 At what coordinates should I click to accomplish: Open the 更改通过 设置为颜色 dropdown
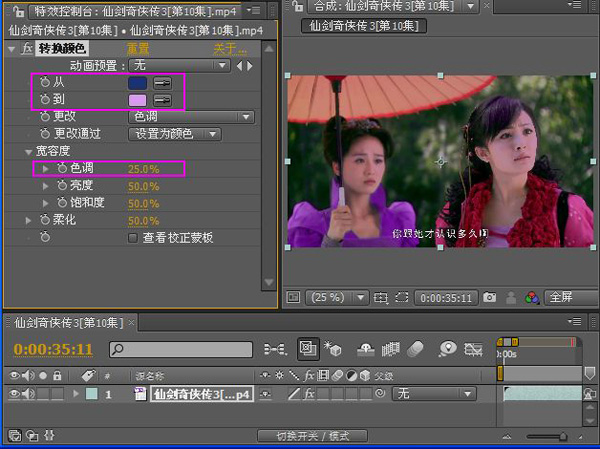[x=174, y=134]
